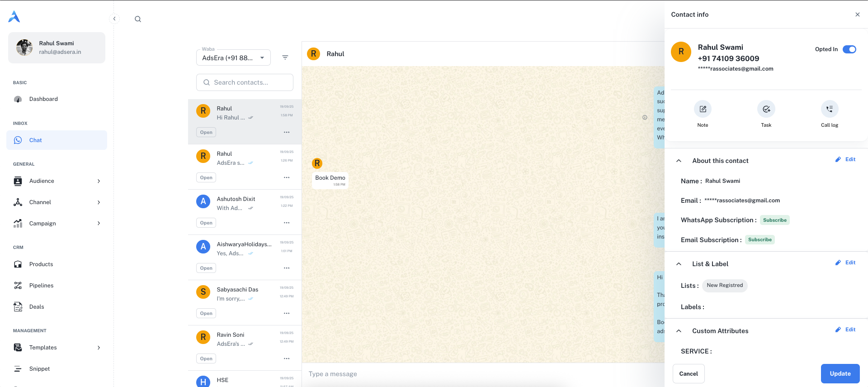
Task: Go to Dashboard in the sidebar
Action: pyautogui.click(x=43, y=99)
